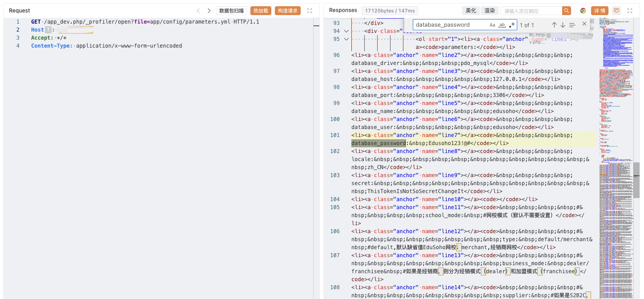Click the Request panel title

20,11
